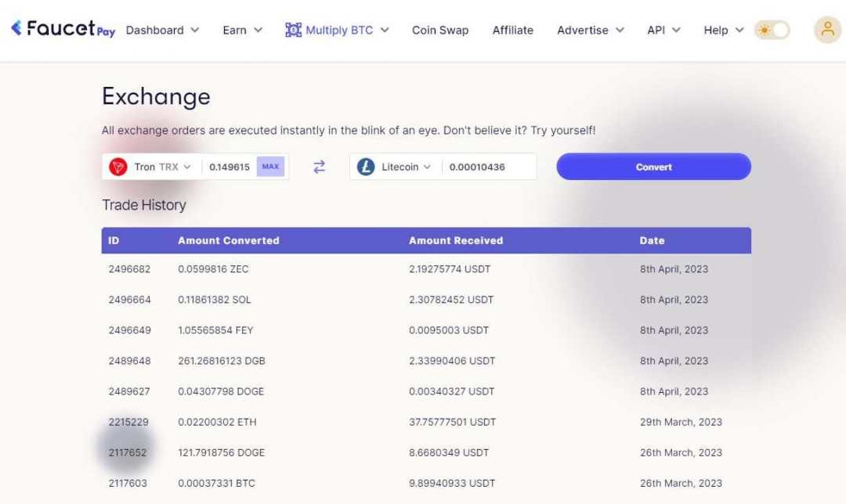846x504 pixels.
Task: Click the Dashboard navigation item
Action: [156, 30]
